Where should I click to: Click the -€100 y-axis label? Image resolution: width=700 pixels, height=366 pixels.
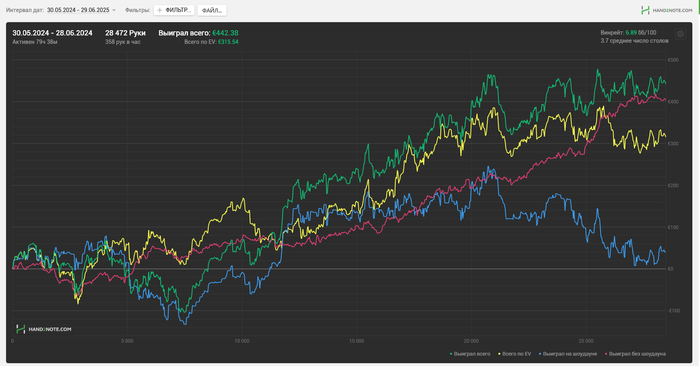coord(673,311)
